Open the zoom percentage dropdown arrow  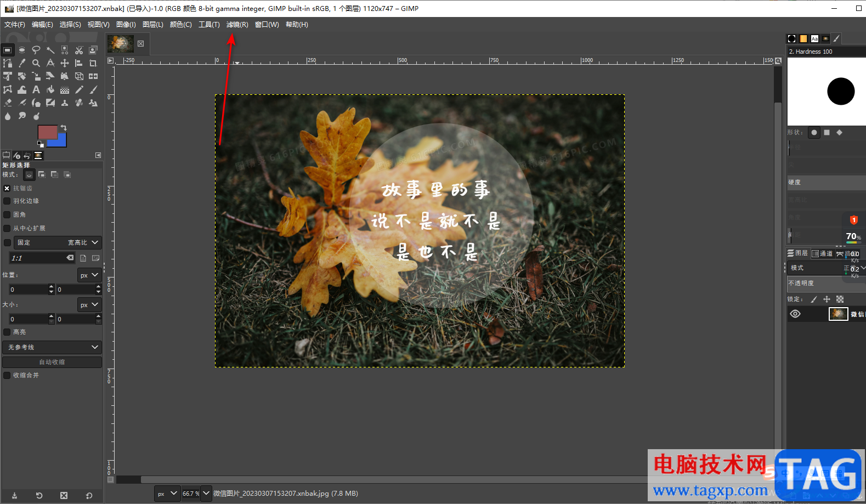[x=206, y=493]
